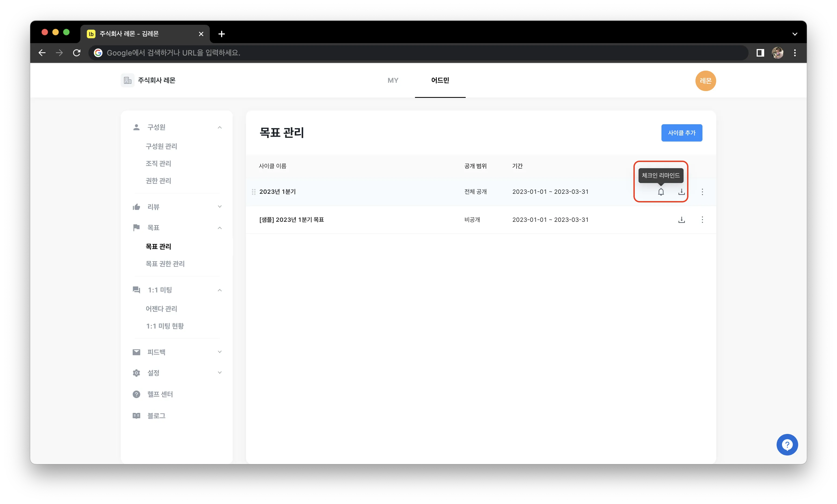This screenshot has height=504, width=837.
Task: Download the 2023년 1분기 cycle data
Action: pos(681,192)
